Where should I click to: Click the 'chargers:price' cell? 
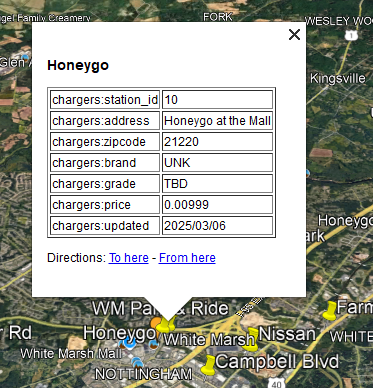(x=105, y=205)
